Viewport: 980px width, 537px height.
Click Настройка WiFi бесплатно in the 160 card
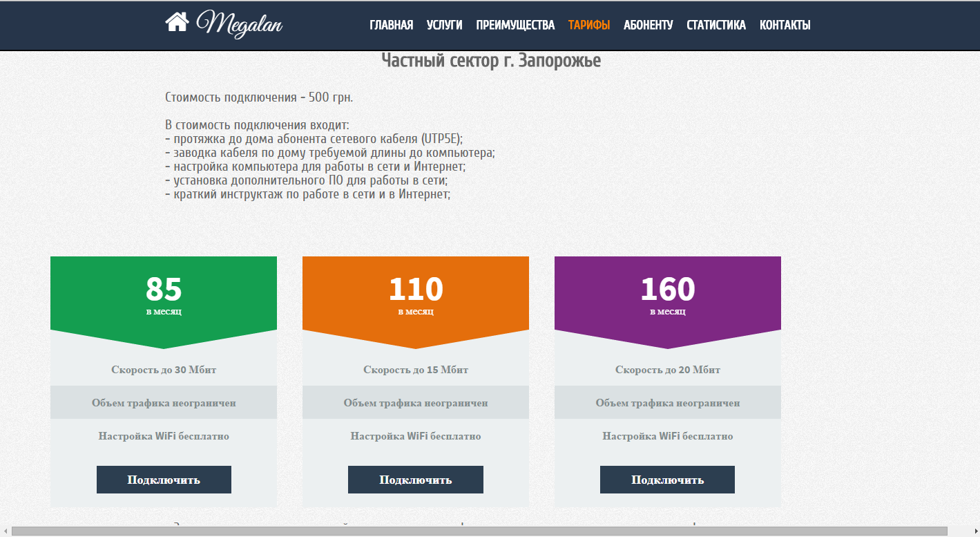pyautogui.click(x=668, y=436)
